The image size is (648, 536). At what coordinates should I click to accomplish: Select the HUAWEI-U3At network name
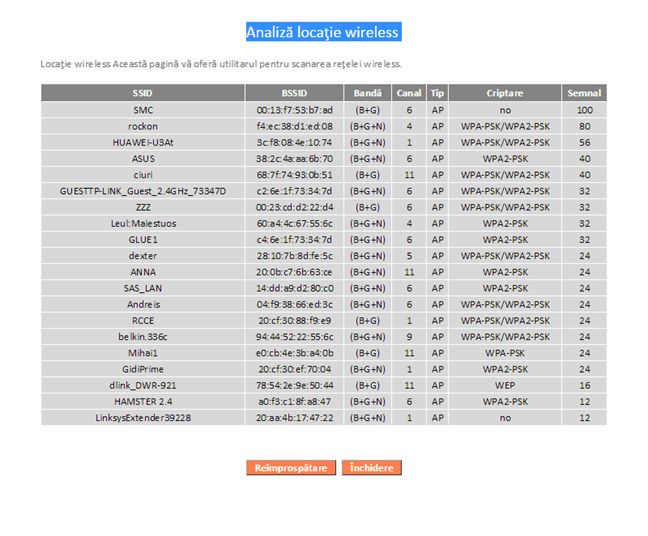[x=142, y=142]
